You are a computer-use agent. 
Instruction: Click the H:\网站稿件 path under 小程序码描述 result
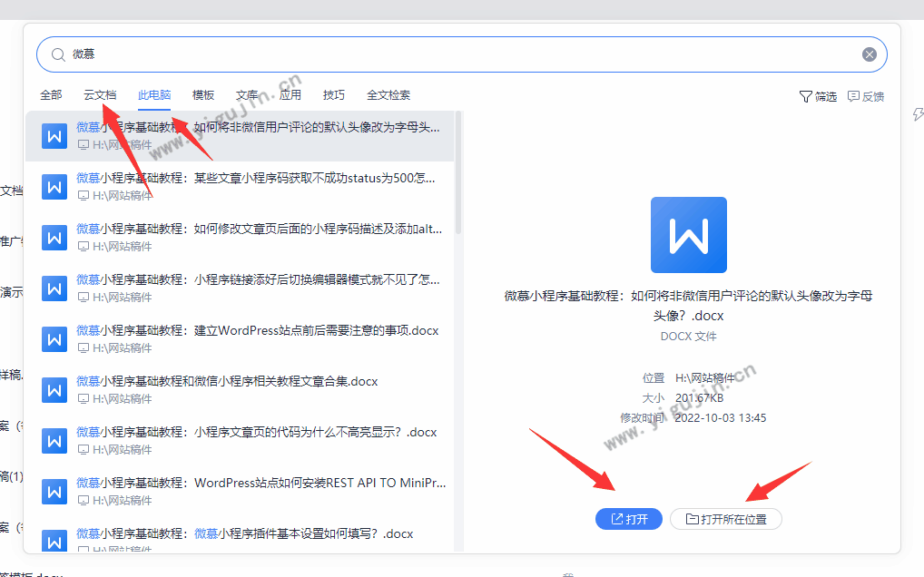(122, 246)
